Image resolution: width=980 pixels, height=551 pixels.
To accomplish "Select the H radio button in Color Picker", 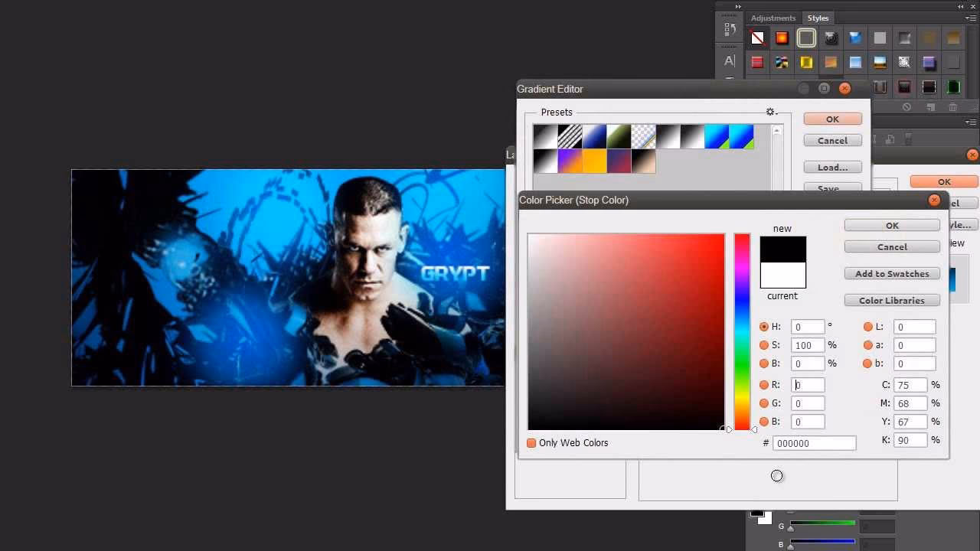I will pyautogui.click(x=764, y=327).
